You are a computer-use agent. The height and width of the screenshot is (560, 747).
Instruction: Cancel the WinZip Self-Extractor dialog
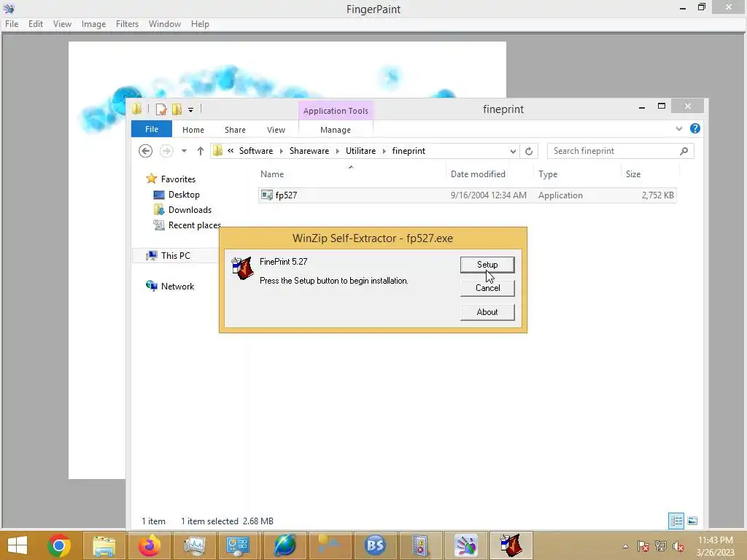point(487,288)
